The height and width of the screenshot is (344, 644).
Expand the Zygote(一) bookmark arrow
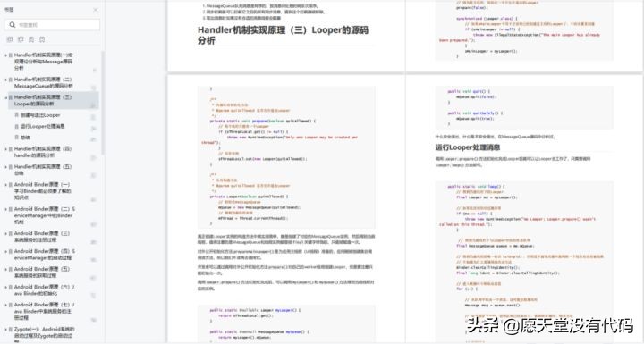click(x=5, y=330)
